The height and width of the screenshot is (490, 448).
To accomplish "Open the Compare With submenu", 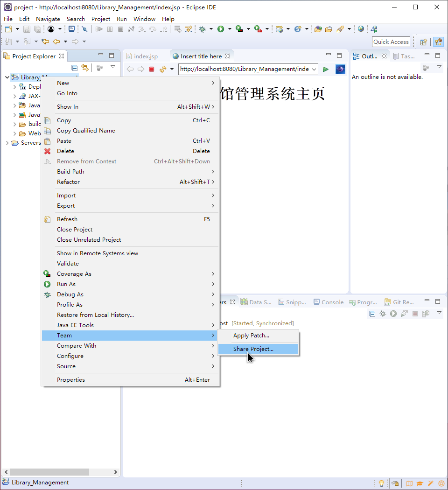I will point(130,346).
